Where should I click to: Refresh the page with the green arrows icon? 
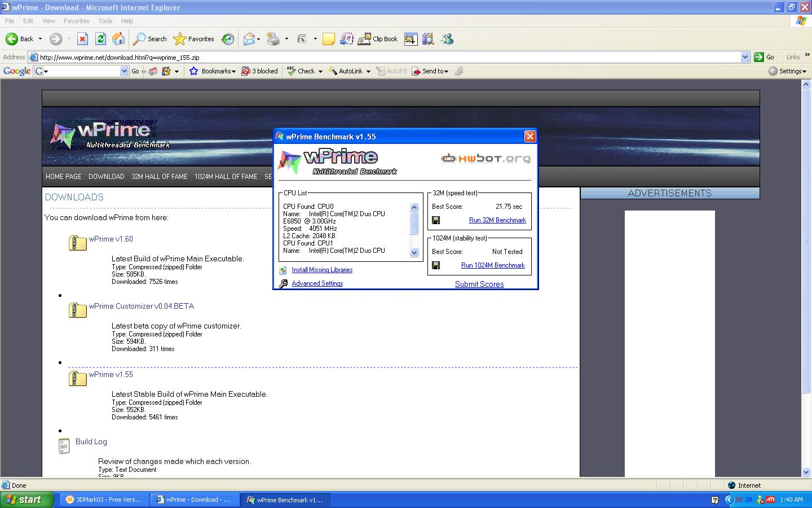100,39
